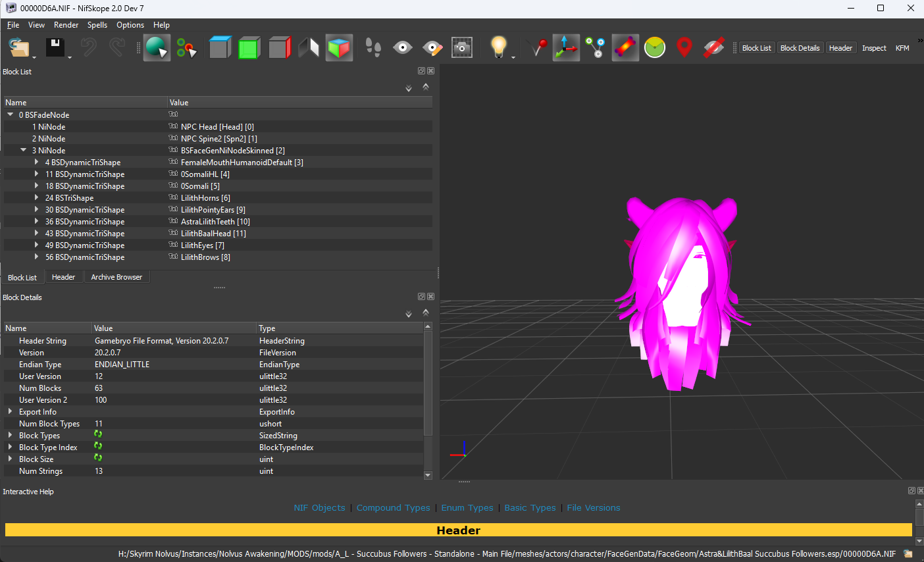Click the red-yellow gradient vertex color icon

click(x=625, y=48)
